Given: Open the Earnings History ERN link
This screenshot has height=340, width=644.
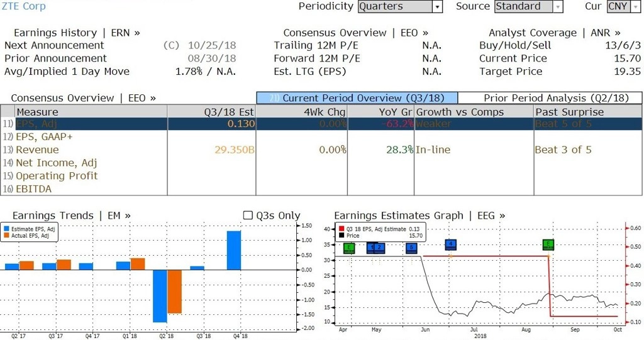Looking at the screenshot, I should [x=77, y=33].
